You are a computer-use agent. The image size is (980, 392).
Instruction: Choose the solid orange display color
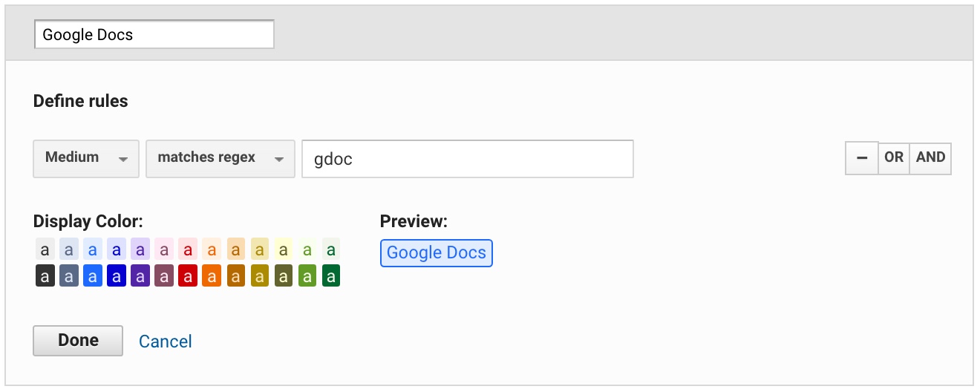212,277
